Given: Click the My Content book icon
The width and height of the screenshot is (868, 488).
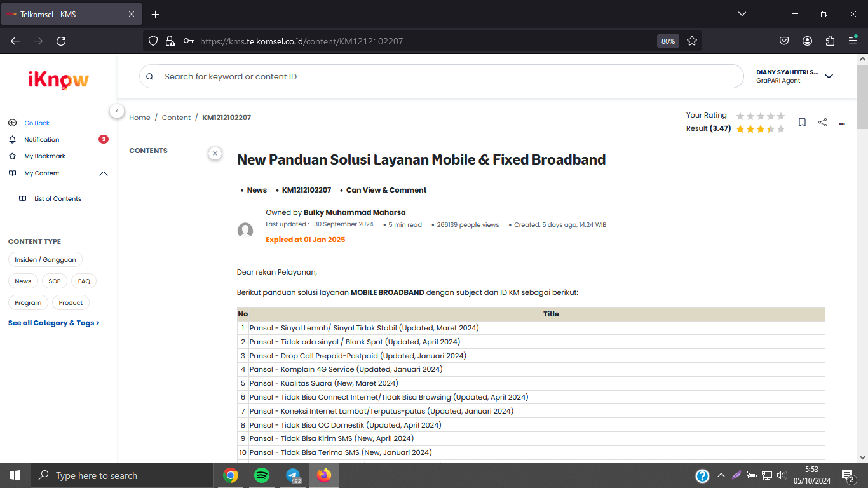Looking at the screenshot, I should tap(12, 173).
